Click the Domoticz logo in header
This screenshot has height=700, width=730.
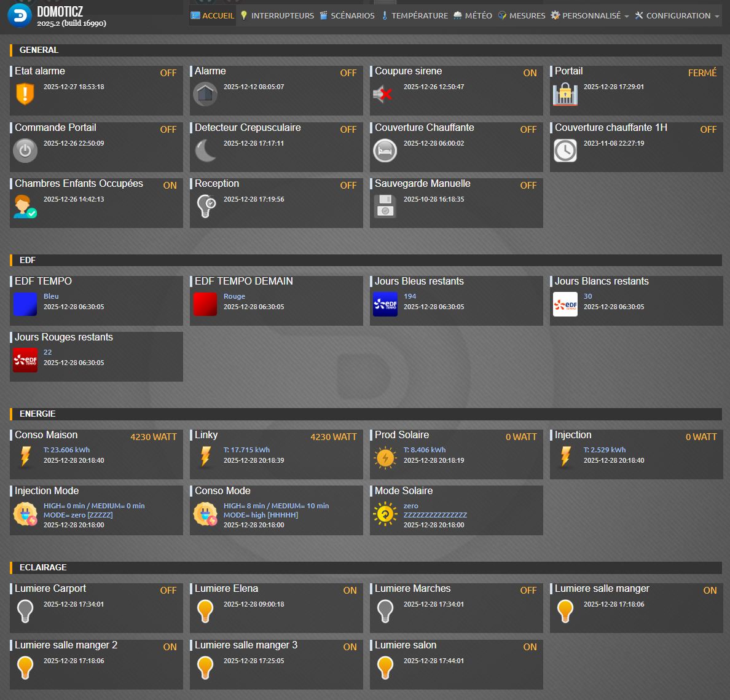20,15
